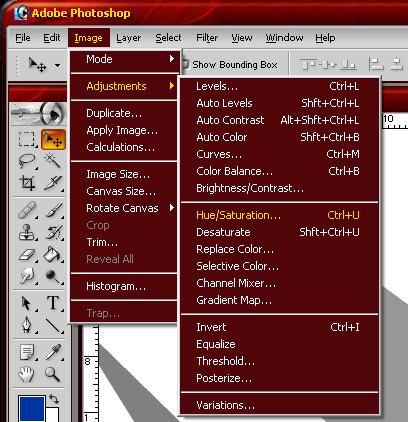Screen dimensions: 408x422
Task: Select the Hand tool
Action: coord(27,374)
